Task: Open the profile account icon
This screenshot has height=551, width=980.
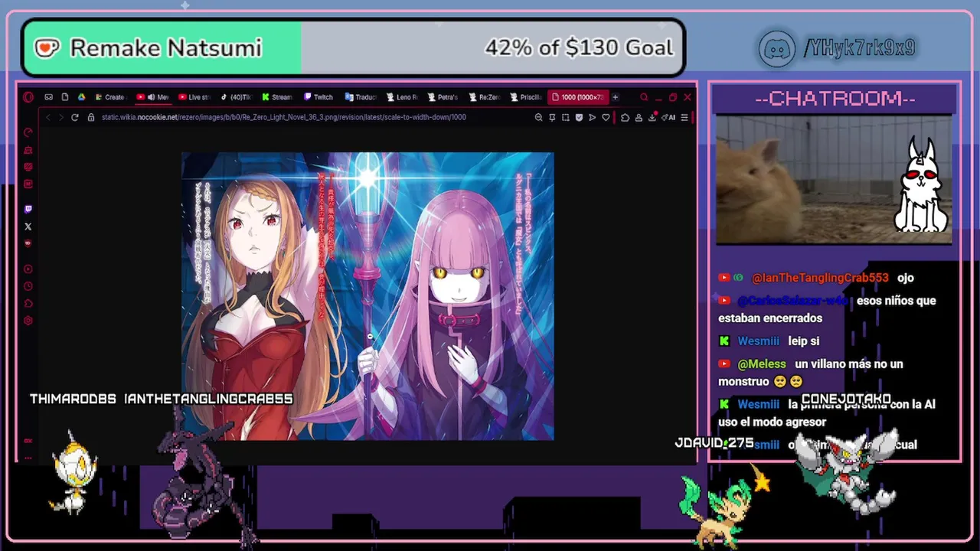Action: (x=639, y=117)
